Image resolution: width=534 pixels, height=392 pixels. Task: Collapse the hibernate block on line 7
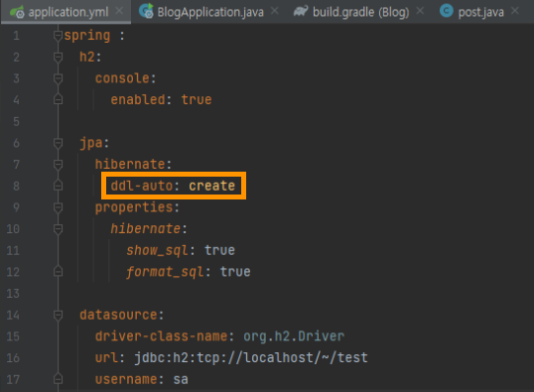coord(58,164)
